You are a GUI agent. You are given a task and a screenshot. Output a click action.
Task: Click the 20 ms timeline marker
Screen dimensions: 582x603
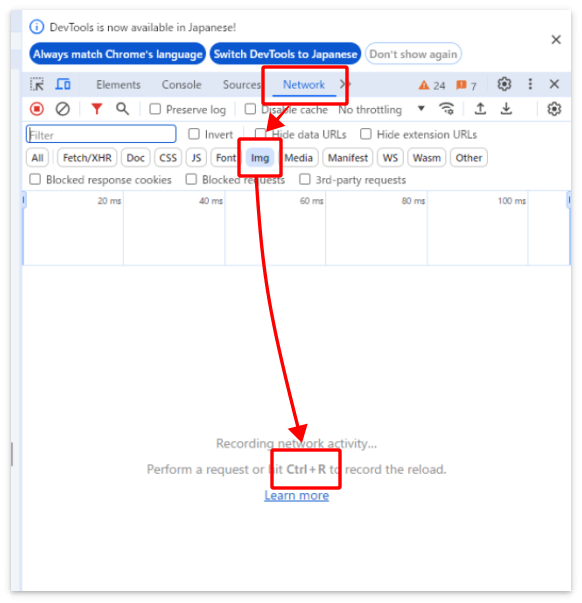[x=109, y=201]
